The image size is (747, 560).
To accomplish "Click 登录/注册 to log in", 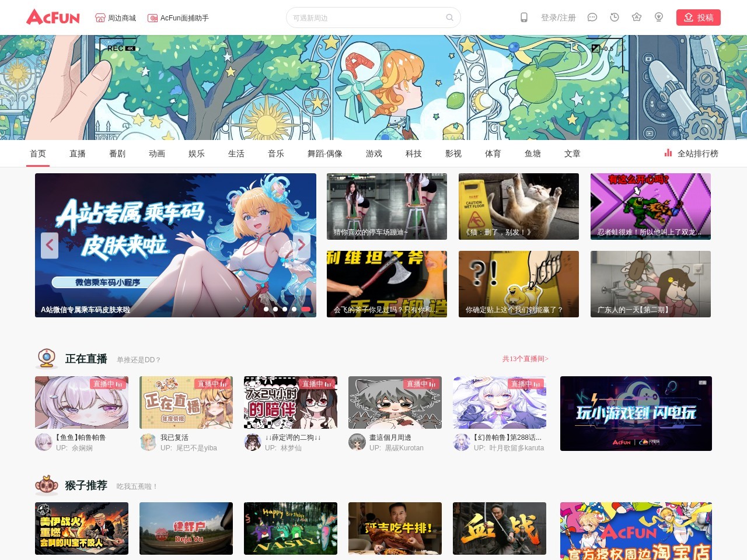I will (558, 17).
